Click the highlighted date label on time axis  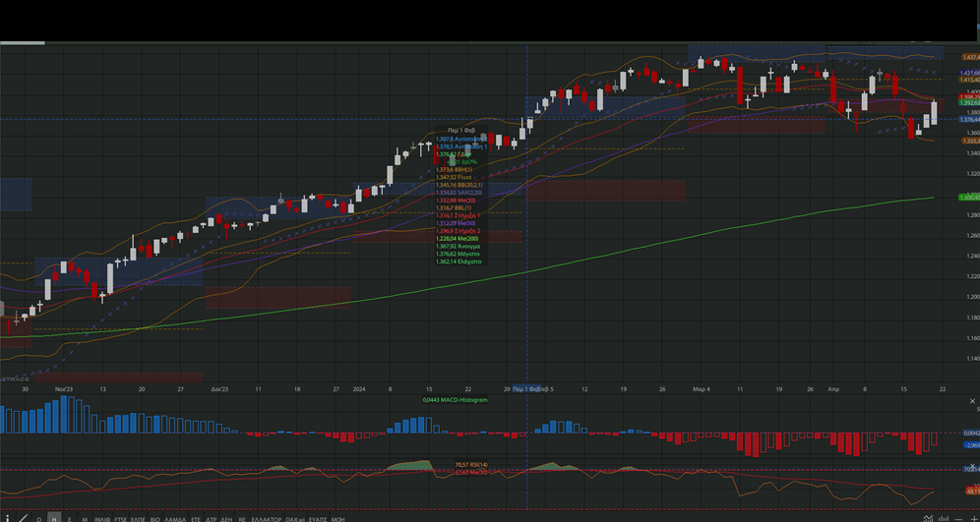(x=526, y=388)
